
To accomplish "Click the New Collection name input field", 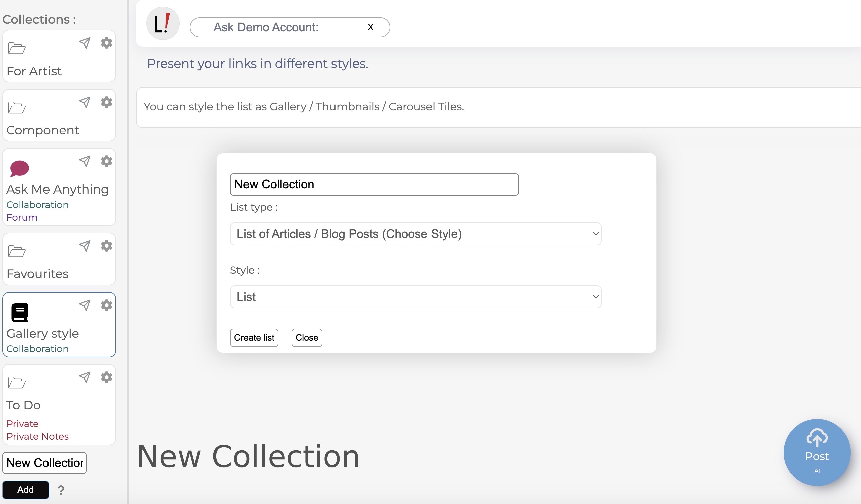I will tap(374, 184).
